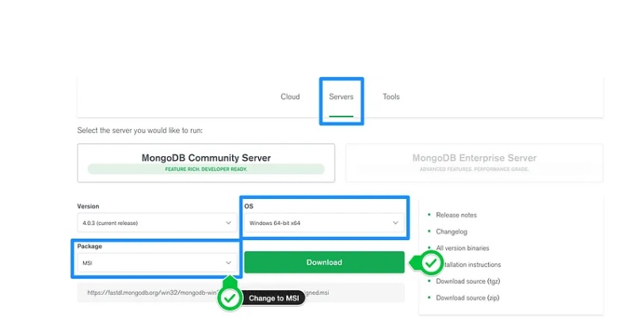Click Download source (tgz) link

468,281
